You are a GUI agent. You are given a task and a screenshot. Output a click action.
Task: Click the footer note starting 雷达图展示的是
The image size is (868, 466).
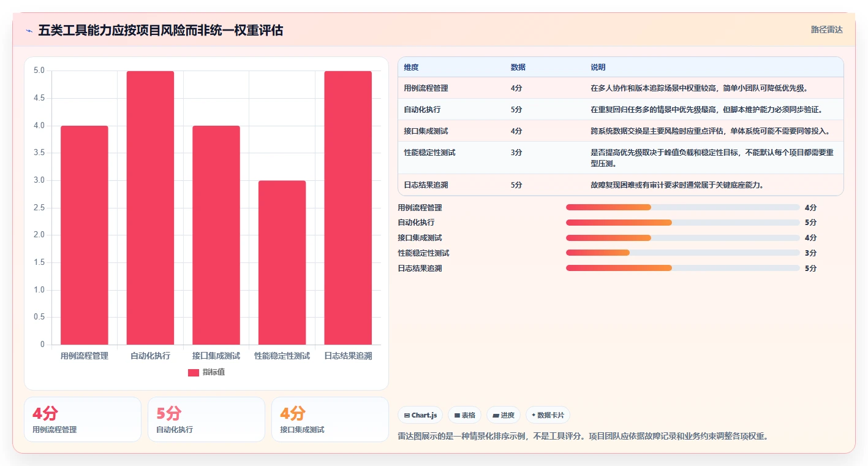583,437
